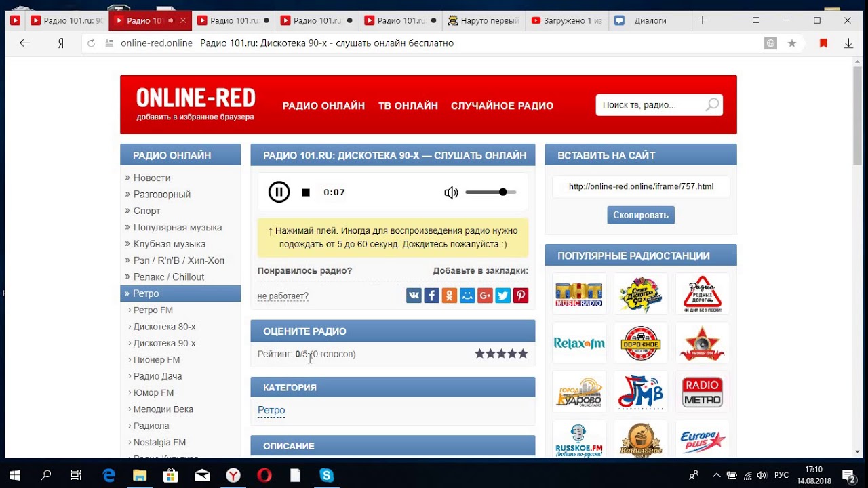Open Радио Дача station
The height and width of the screenshot is (488, 868).
pyautogui.click(x=157, y=376)
